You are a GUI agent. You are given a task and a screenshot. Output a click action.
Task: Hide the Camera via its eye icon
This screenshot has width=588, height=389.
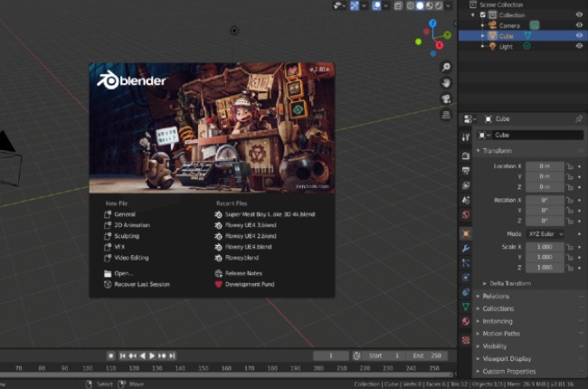tap(579, 25)
